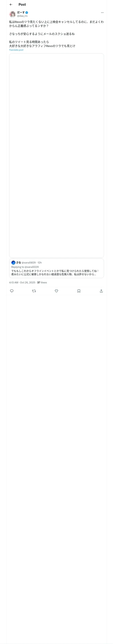Bookmark this post
Viewport: 113px width, 644px height.
click(x=79, y=291)
